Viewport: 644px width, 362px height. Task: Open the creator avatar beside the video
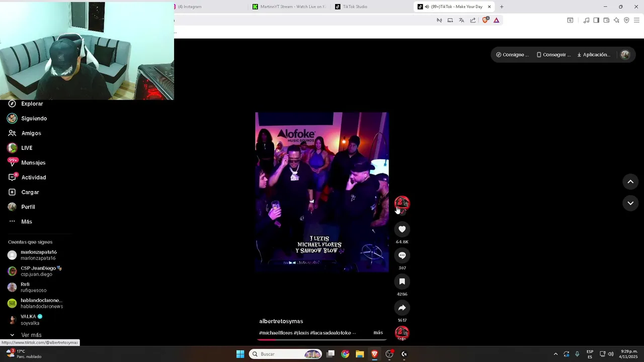[x=402, y=203]
